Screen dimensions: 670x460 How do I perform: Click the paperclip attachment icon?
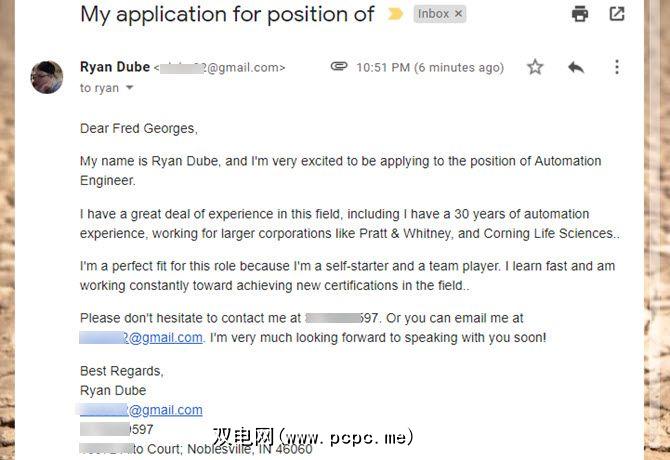[x=339, y=67]
